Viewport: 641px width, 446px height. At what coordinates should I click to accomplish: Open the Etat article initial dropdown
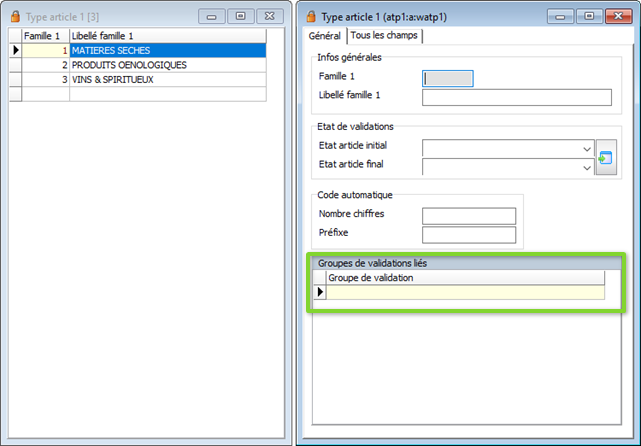tap(586, 148)
